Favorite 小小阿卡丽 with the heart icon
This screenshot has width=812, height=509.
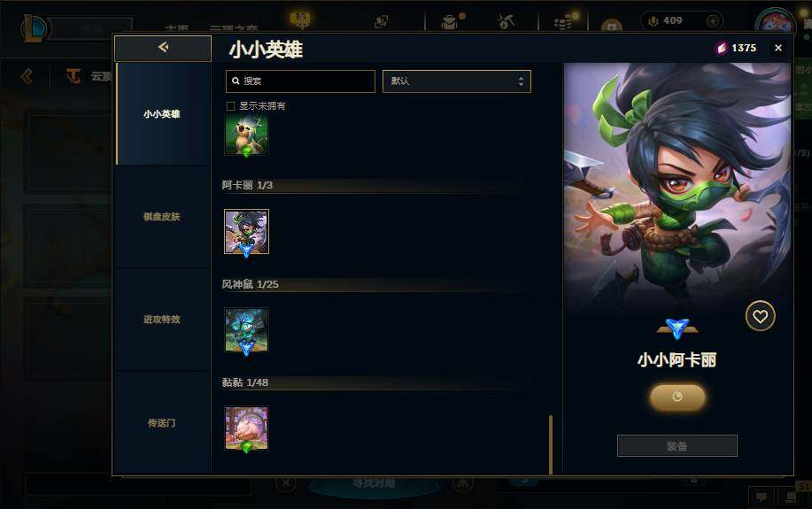(760, 316)
